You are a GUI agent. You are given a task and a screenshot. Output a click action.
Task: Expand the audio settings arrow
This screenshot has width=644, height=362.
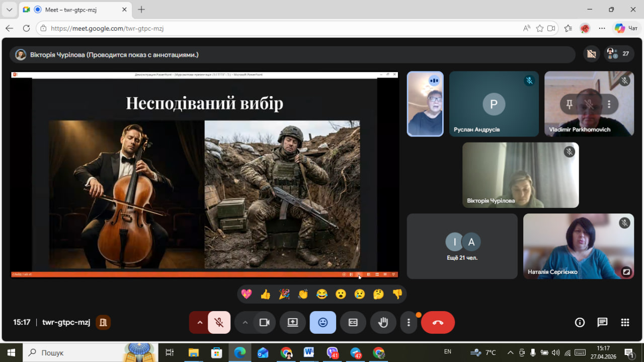point(200,323)
